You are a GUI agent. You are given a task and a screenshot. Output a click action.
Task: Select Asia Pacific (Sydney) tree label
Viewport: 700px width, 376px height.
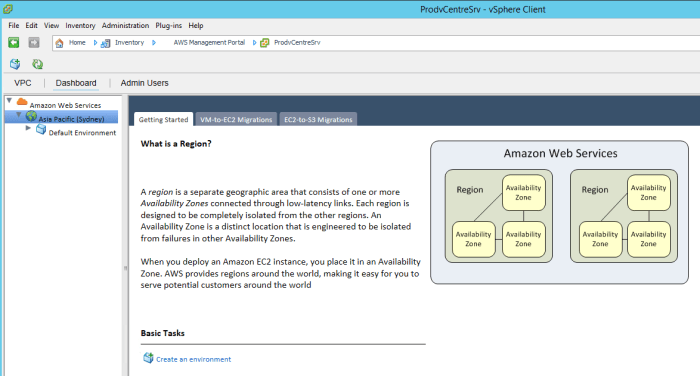tap(71, 119)
